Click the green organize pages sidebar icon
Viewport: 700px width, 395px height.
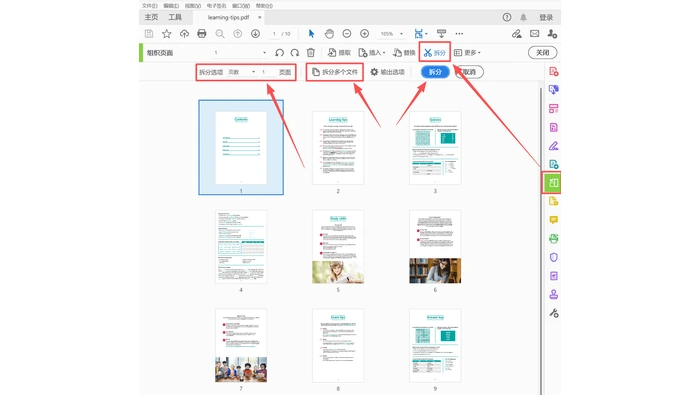552,183
